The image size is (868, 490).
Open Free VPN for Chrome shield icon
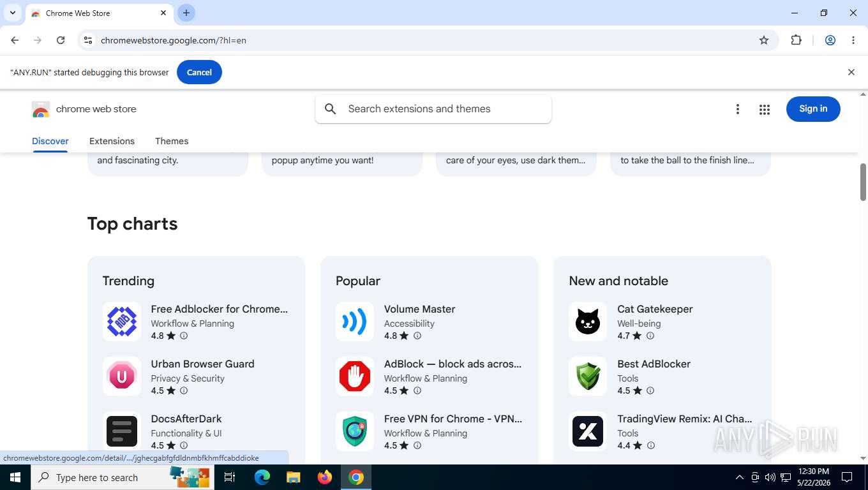(x=355, y=431)
